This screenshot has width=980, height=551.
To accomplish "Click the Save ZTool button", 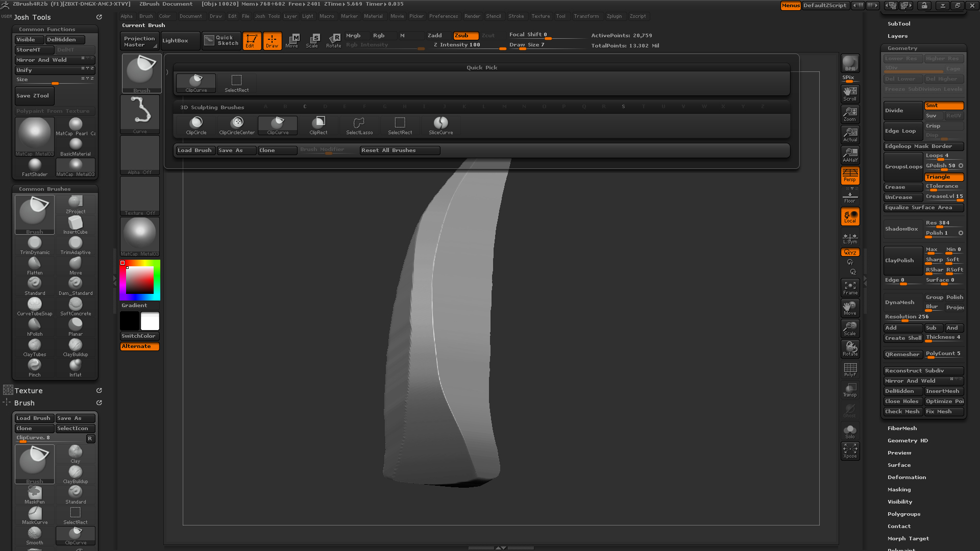I will tap(34, 96).
